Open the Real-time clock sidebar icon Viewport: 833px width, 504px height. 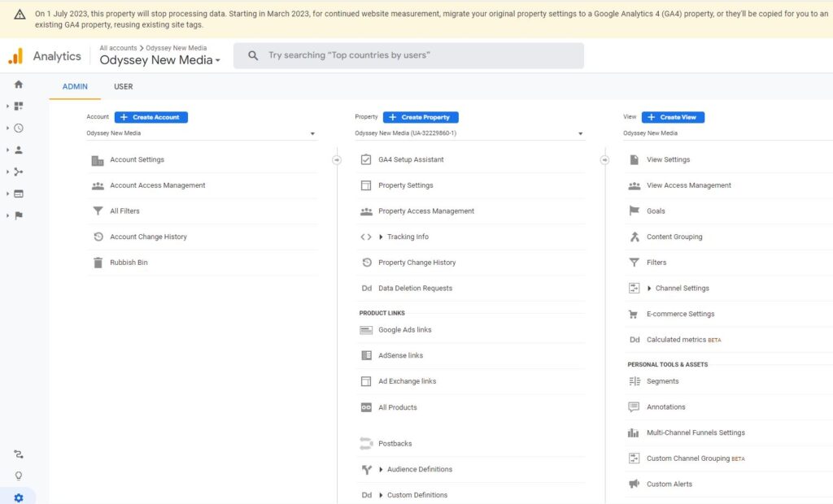[19, 128]
